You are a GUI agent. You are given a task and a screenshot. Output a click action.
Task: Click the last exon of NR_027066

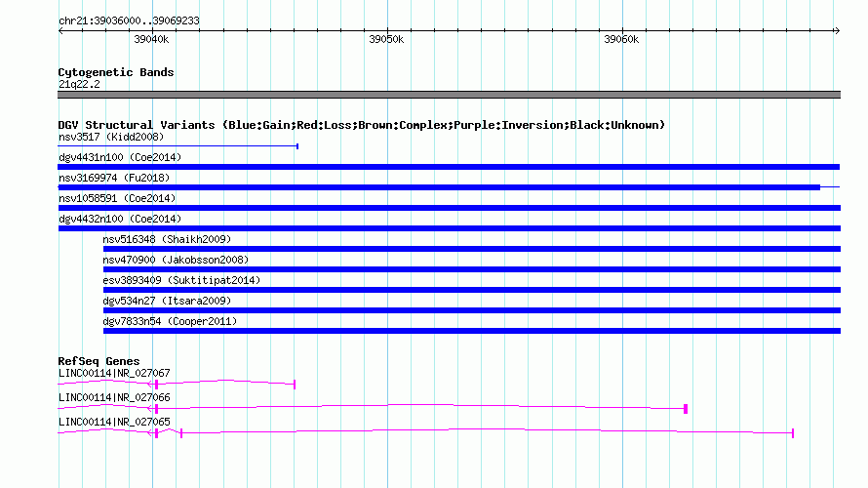[x=686, y=409]
